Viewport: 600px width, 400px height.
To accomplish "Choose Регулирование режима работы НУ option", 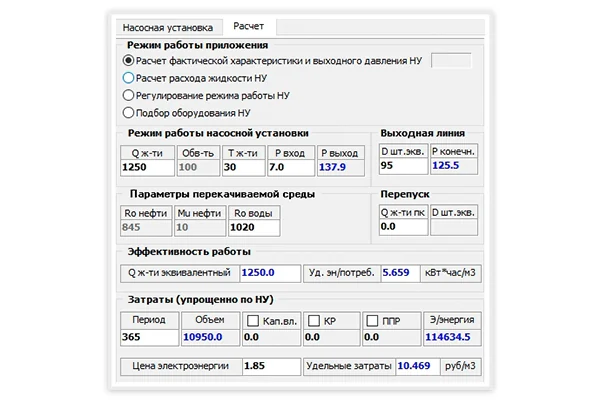I will (128, 95).
